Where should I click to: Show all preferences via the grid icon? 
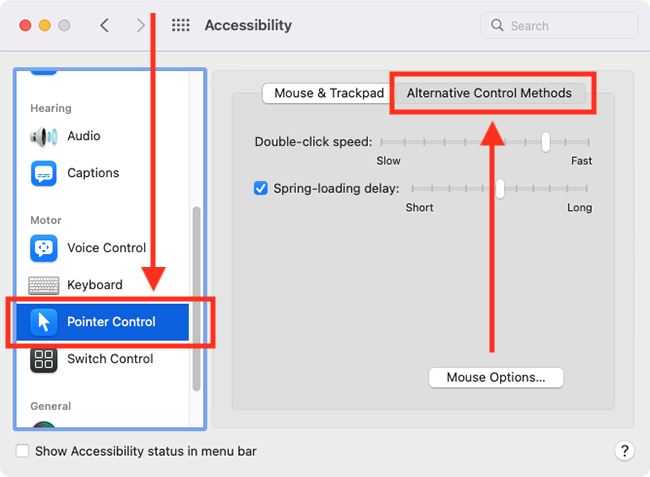click(x=181, y=25)
